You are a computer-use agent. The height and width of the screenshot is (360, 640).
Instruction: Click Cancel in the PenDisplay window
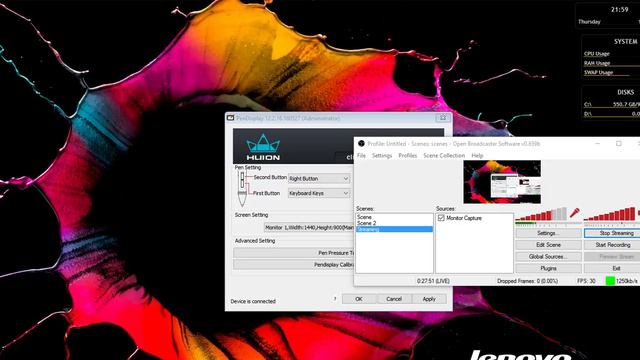coord(394,299)
